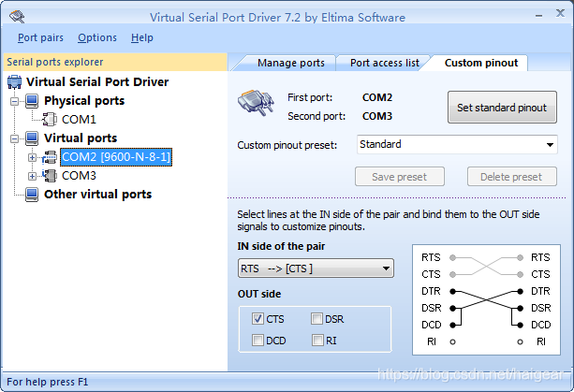Click the Serial ports explorer header

(x=115, y=62)
